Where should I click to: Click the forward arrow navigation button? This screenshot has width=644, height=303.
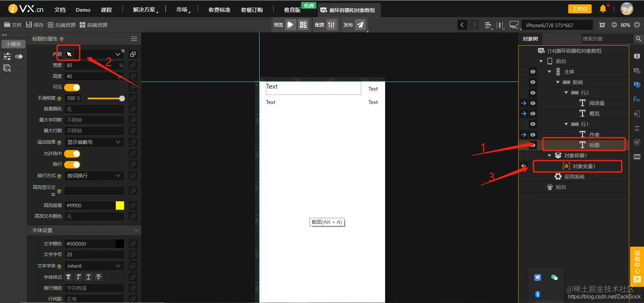(x=474, y=25)
